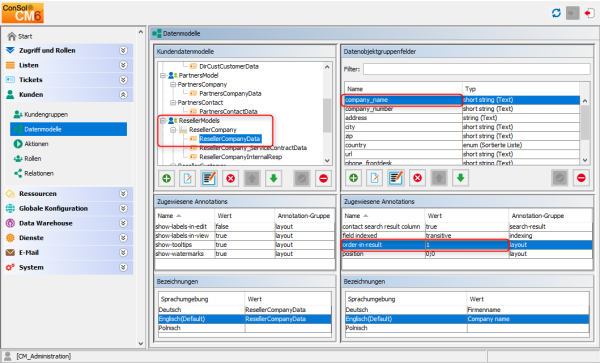The height and width of the screenshot is (363, 600).
Task: Click the sidebar scroll-down arrow
Action: pyautogui.click(x=140, y=343)
